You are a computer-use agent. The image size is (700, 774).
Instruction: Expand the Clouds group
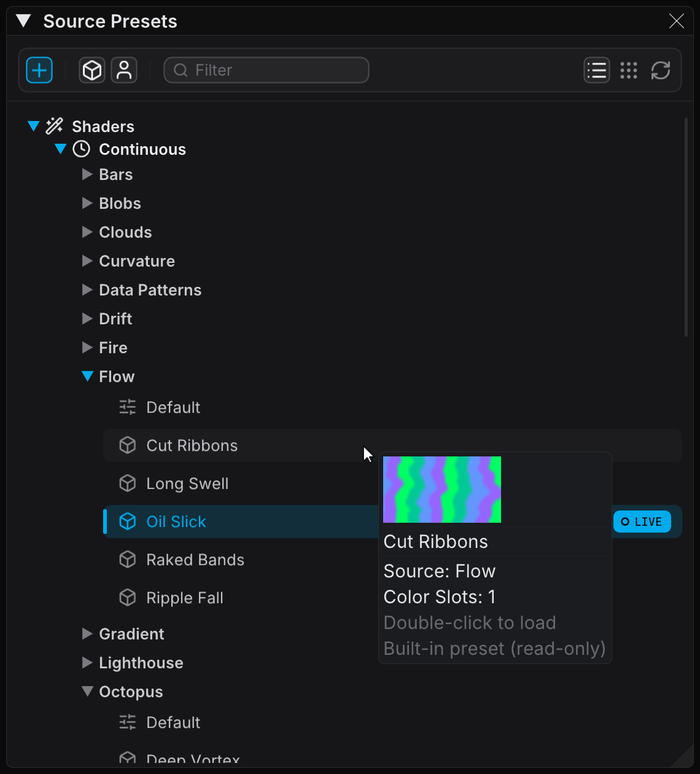pos(87,232)
